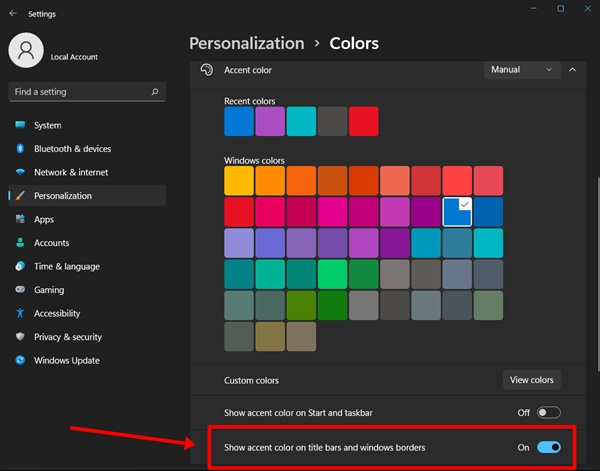This screenshot has width=600, height=471.
Task: Click the Bluetooth & devices icon
Action: click(20, 149)
